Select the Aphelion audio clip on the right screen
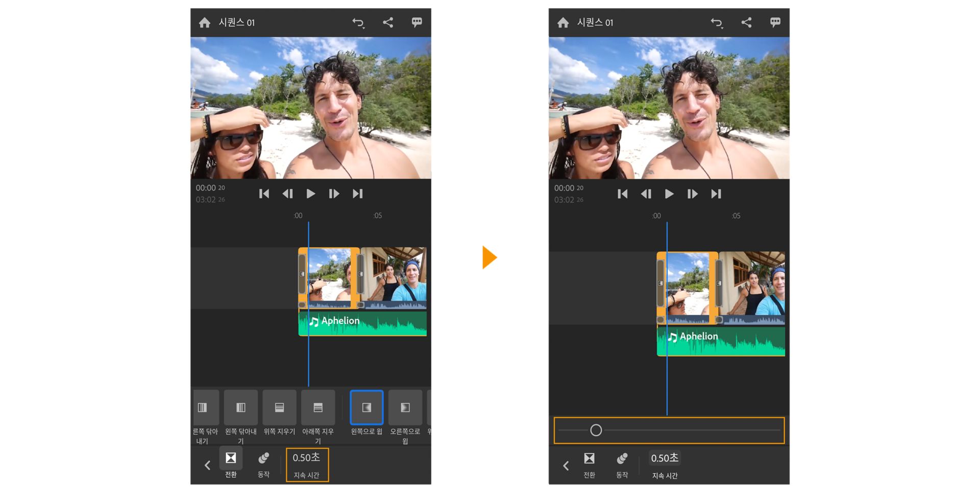The width and height of the screenshot is (980, 492). pyautogui.click(x=721, y=341)
